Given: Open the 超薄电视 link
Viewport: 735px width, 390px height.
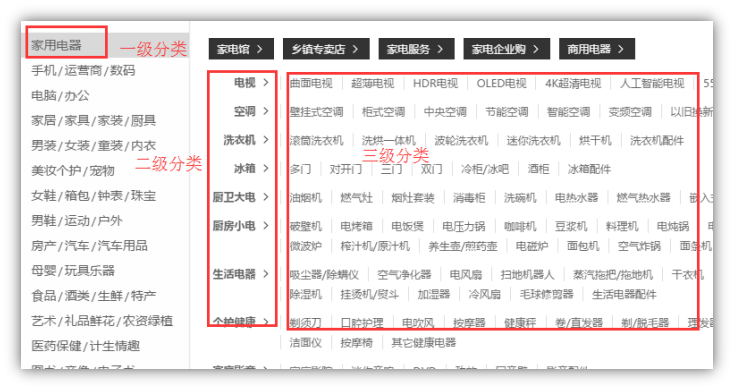Looking at the screenshot, I should point(372,83).
